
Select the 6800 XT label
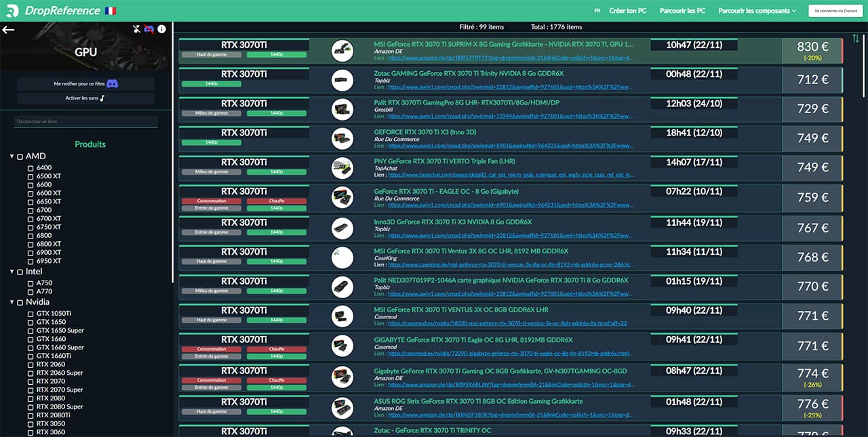point(49,244)
